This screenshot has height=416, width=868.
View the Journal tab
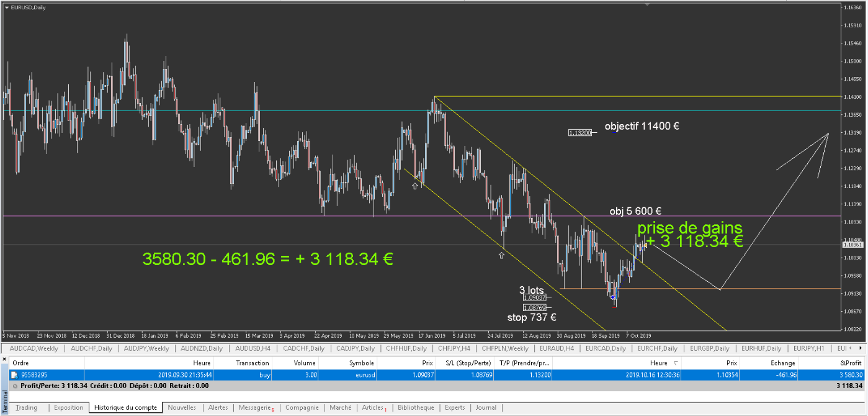click(x=486, y=408)
